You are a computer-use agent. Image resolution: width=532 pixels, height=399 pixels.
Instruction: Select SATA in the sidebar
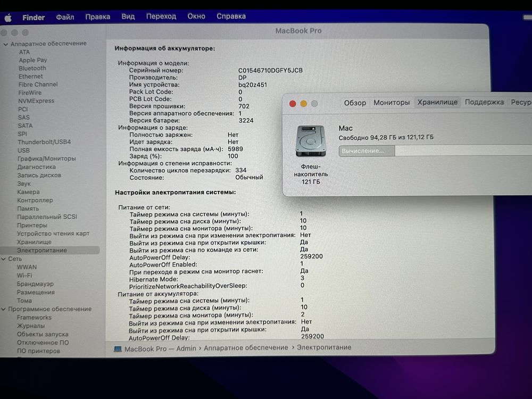[x=26, y=126]
